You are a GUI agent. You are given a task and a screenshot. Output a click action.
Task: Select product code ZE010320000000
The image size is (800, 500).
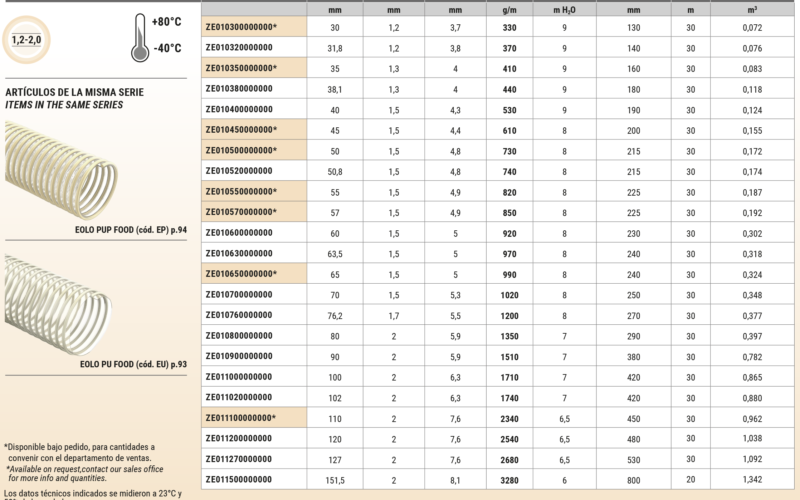click(x=238, y=47)
